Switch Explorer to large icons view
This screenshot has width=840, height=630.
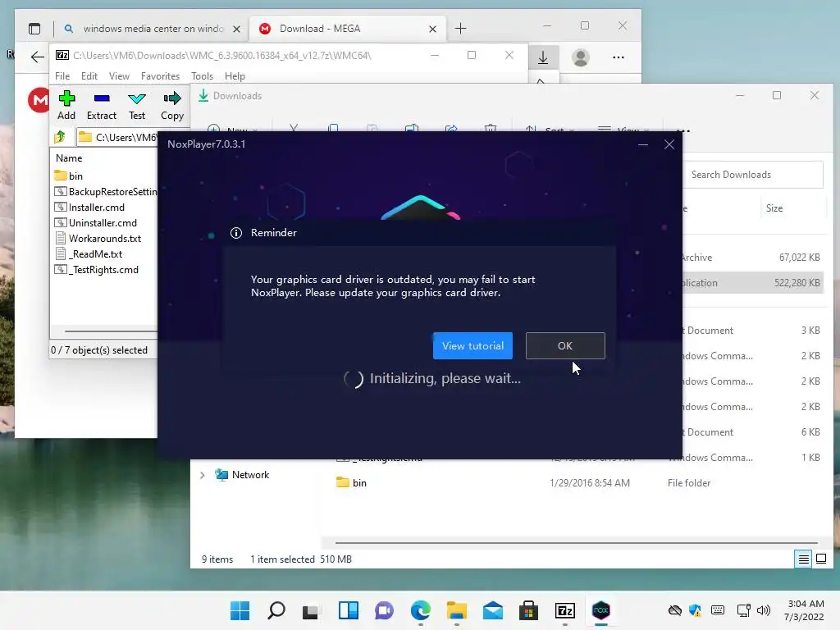point(820,559)
